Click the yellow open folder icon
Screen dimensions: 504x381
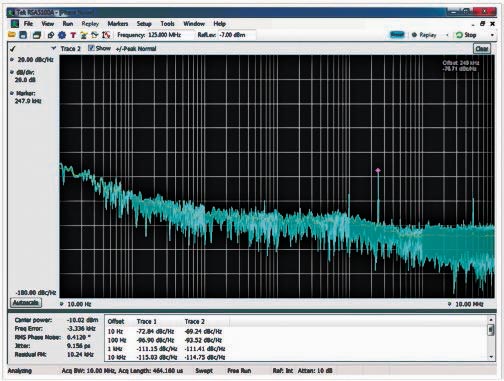12,35
